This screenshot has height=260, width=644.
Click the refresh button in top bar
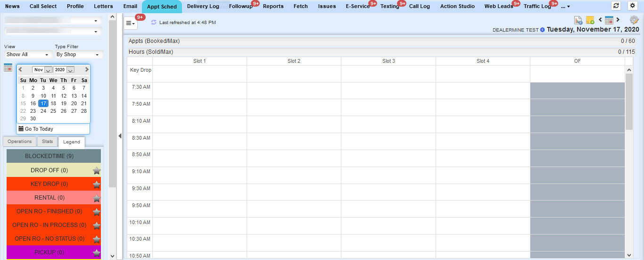(x=616, y=6)
